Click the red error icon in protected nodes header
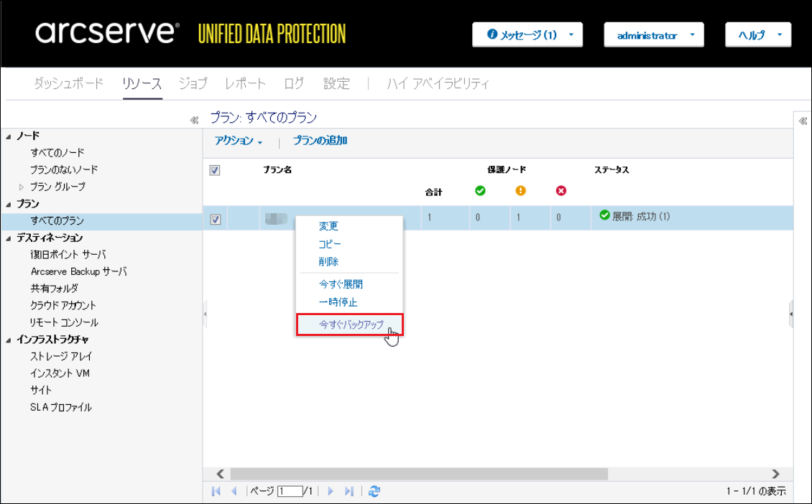The height and width of the screenshot is (504, 812). [560, 191]
